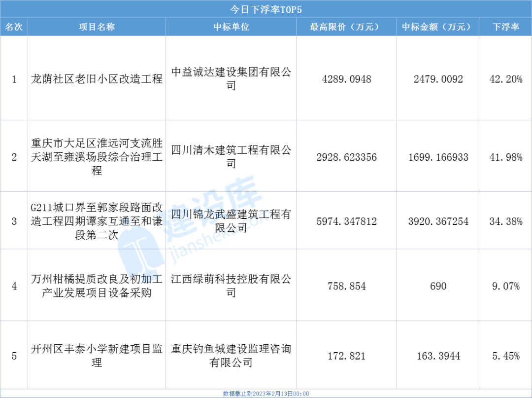Click the 今日下浮率TOP5 table title

(266, 9)
